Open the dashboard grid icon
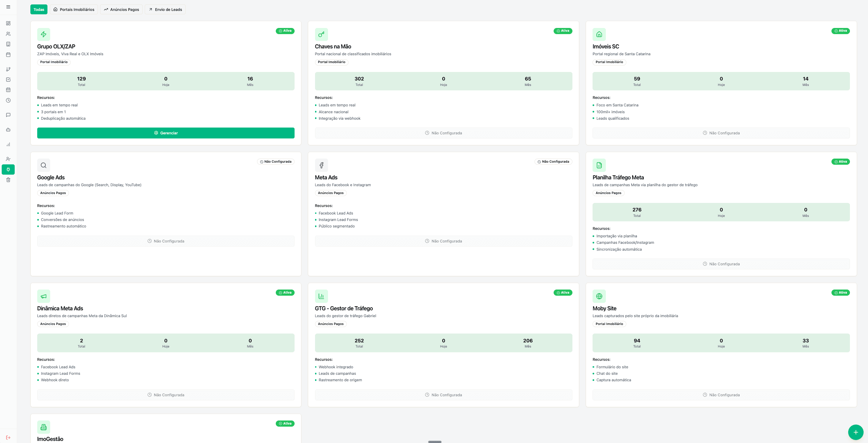The width and height of the screenshot is (868, 443). coord(8,23)
